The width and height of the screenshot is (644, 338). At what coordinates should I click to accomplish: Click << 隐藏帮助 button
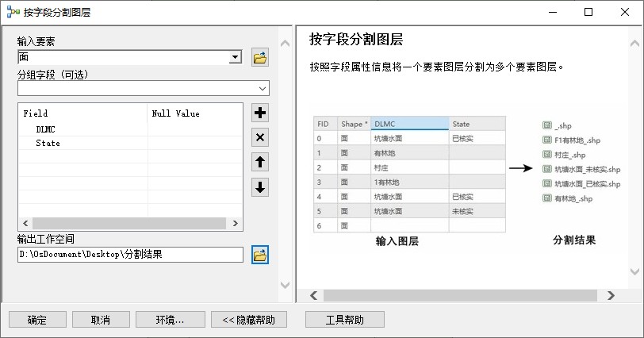pos(249,320)
